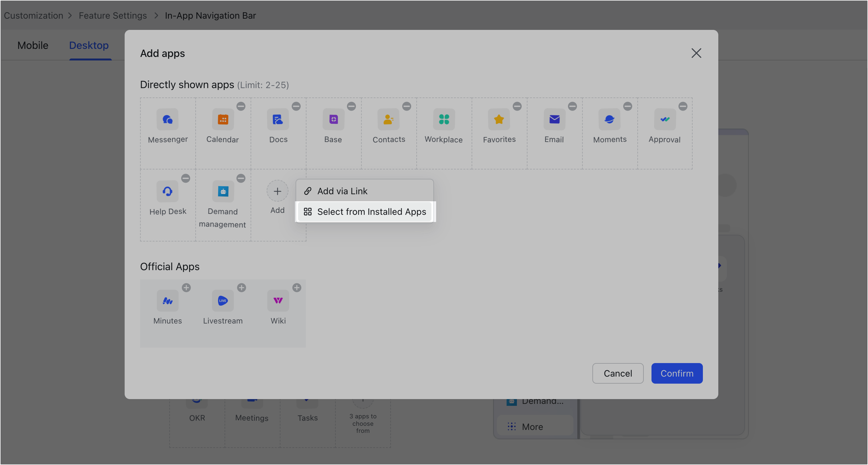Remove Contacts using its minus badge

(407, 106)
